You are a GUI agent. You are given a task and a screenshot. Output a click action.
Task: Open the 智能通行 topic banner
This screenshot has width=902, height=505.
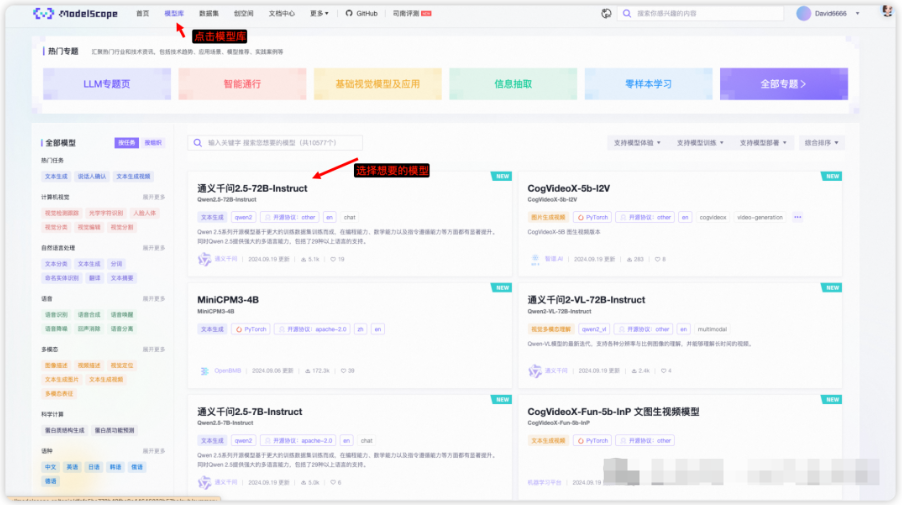[x=242, y=84]
